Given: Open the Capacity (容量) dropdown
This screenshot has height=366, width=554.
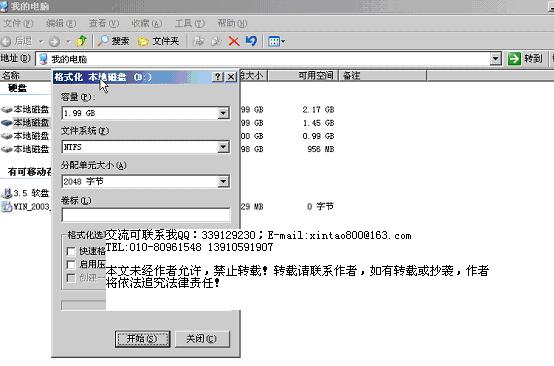Looking at the screenshot, I should pyautogui.click(x=223, y=113).
